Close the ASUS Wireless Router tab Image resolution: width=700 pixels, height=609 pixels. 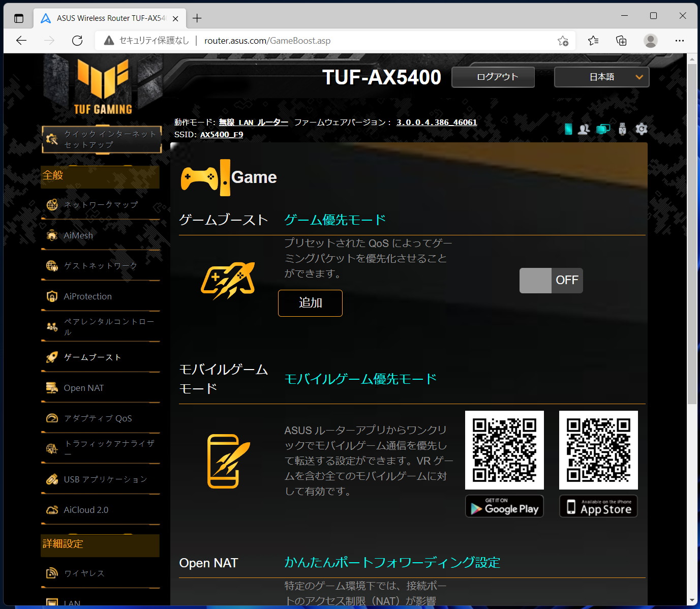175,18
